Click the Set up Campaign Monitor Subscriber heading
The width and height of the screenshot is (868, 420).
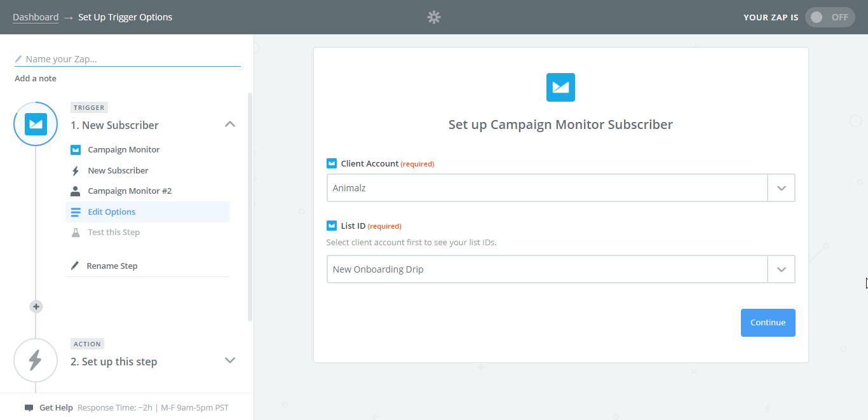pyautogui.click(x=560, y=125)
